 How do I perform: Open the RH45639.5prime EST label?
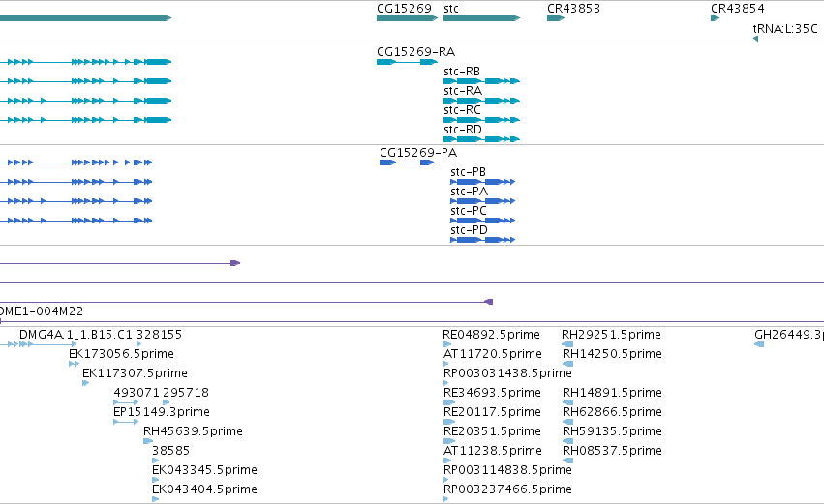click(193, 431)
